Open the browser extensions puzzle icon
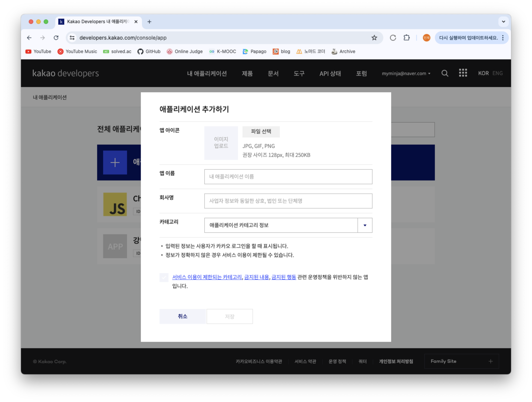Image resolution: width=532 pixels, height=402 pixels. tap(406, 38)
